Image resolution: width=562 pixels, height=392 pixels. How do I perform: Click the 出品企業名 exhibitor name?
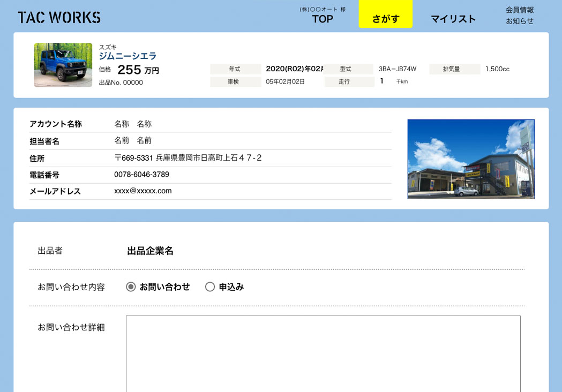coord(150,251)
